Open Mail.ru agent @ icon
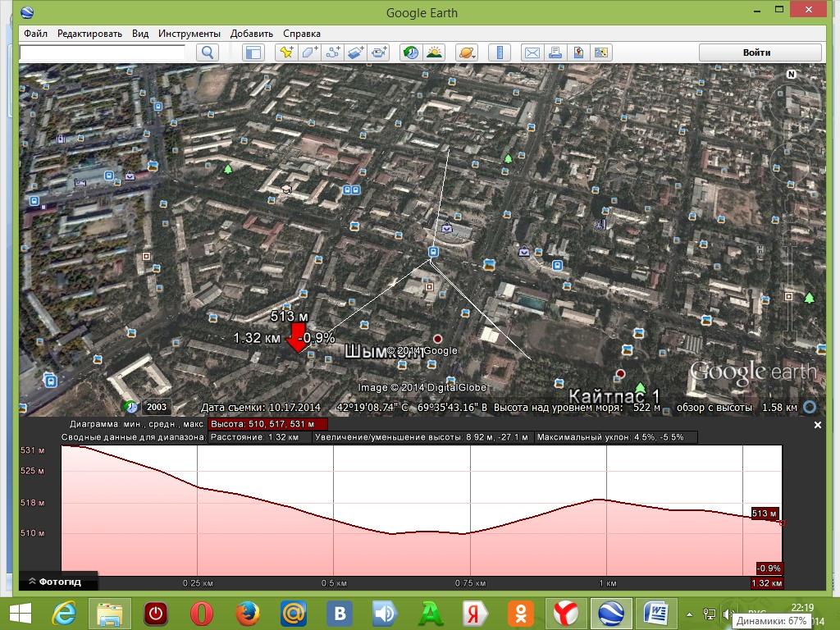The image size is (840, 630). 294,614
